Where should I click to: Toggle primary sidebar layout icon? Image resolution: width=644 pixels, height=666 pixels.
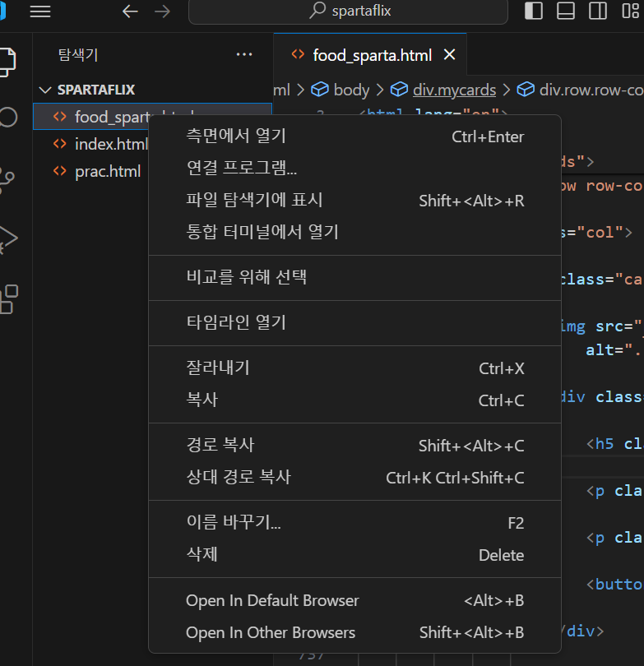534,11
